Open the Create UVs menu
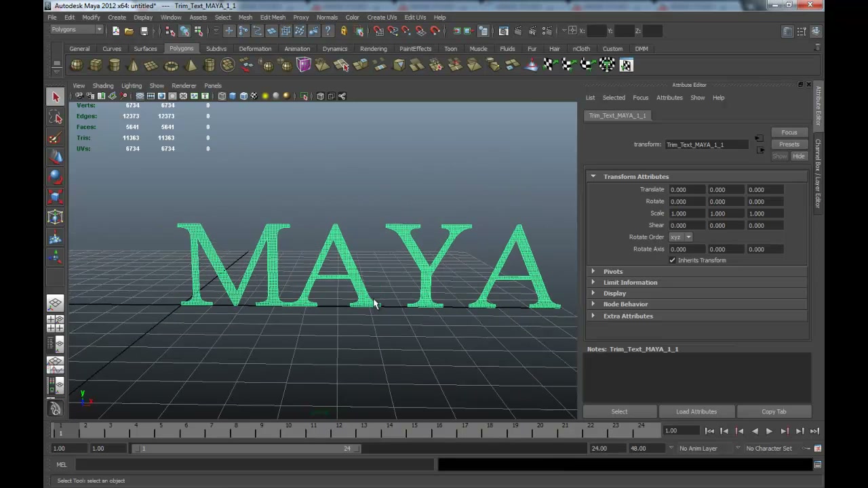 tap(382, 18)
